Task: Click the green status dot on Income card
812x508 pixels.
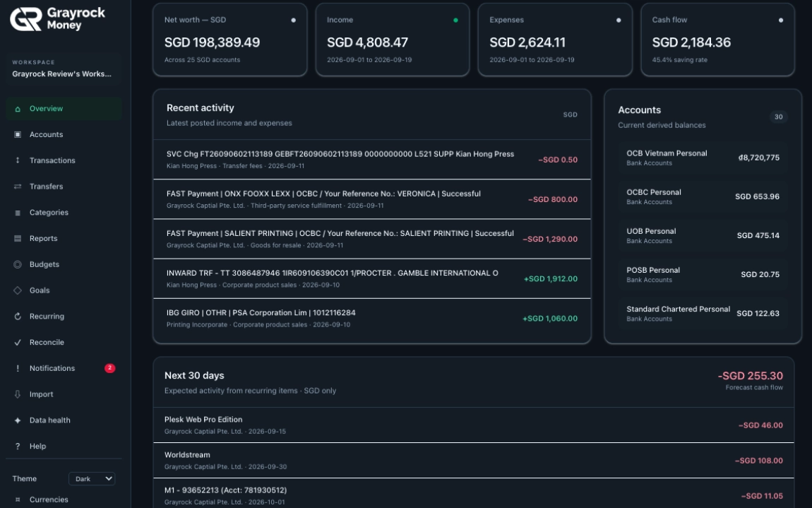Action: [x=455, y=20]
